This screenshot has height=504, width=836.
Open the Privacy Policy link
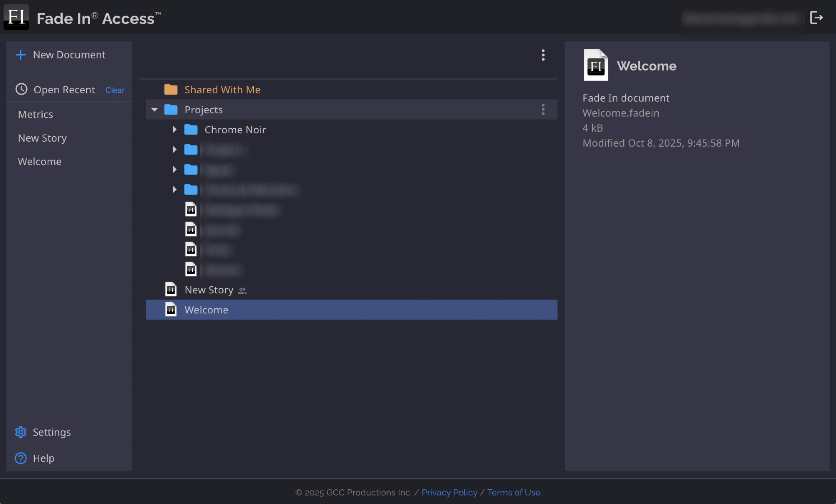[449, 493]
